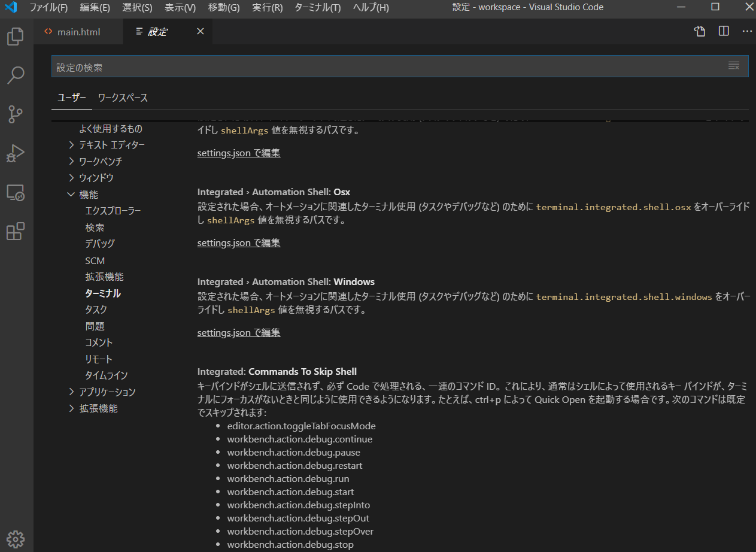Split the editor to the right
This screenshot has height=552, width=756.
[x=724, y=31]
